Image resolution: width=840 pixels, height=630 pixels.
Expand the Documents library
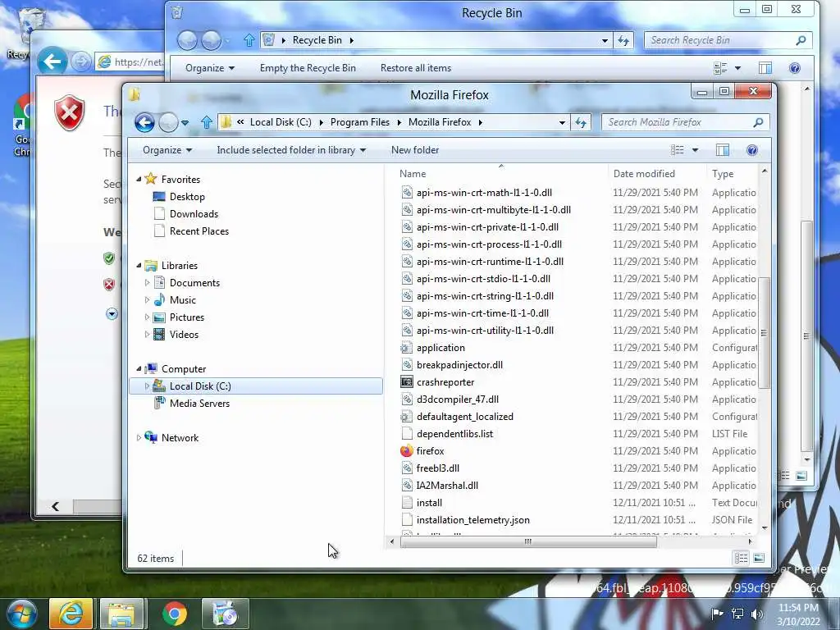[x=147, y=282]
